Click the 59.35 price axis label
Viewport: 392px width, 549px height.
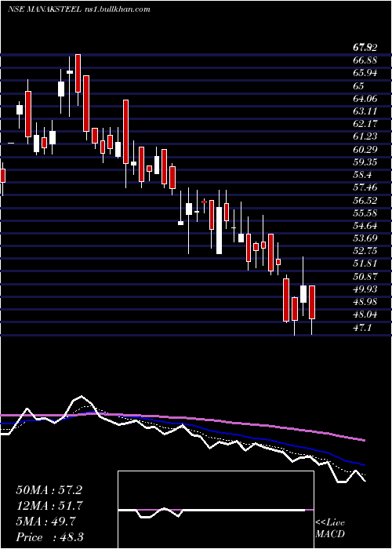pyautogui.click(x=365, y=162)
